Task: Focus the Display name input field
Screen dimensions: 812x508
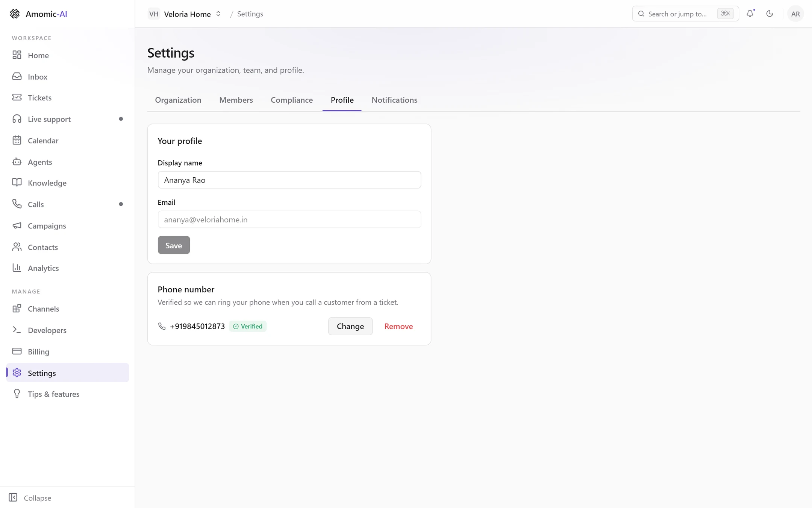Action: point(289,180)
